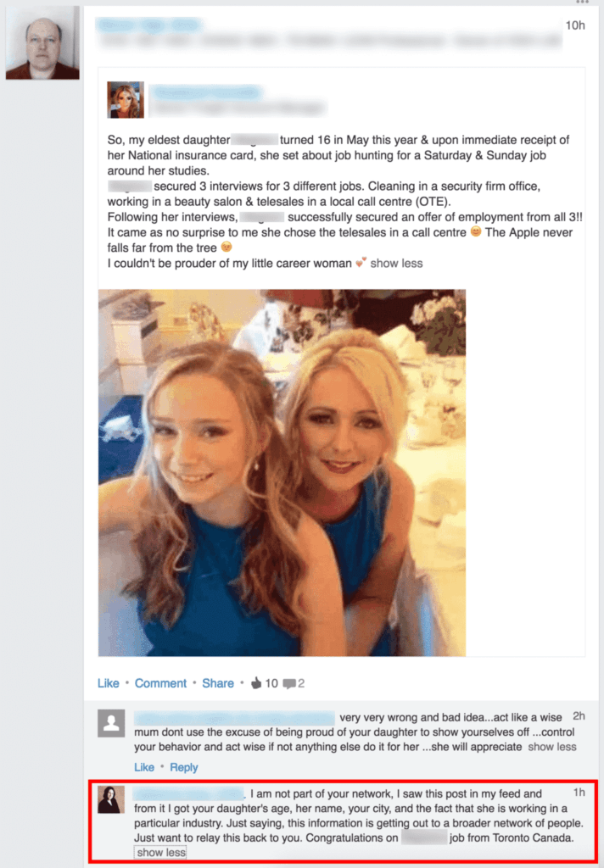Open profile photo of the post sharer

point(42,42)
